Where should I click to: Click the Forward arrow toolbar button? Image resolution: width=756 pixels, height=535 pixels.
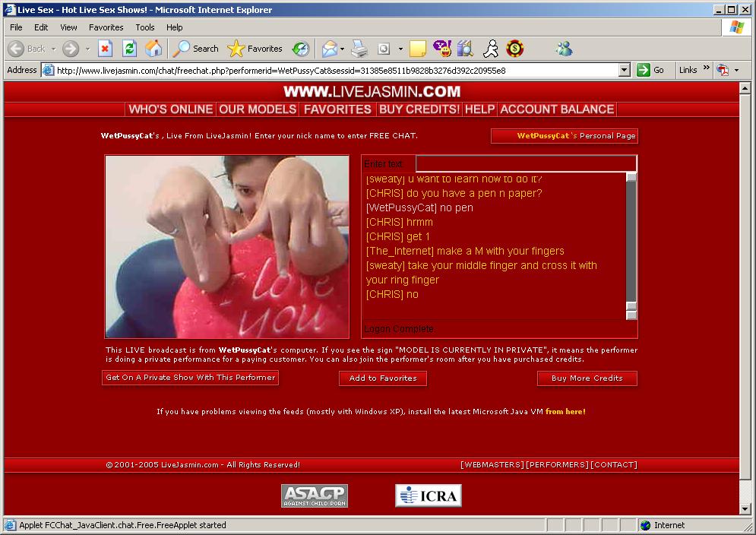(x=71, y=49)
